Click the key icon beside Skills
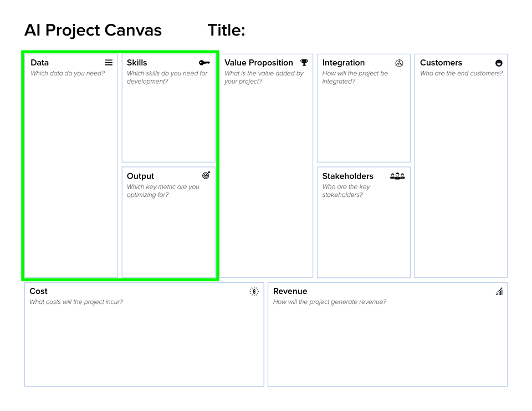This screenshot has height=411, width=532. [x=204, y=63]
